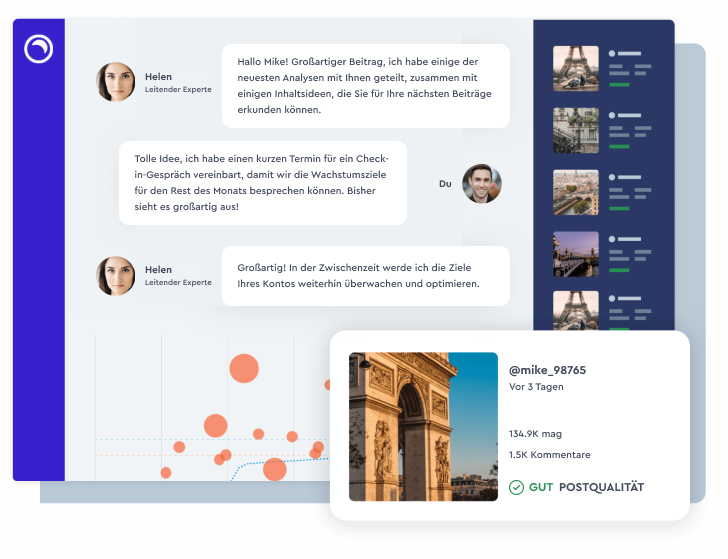Screen dimensions: 728x559
Task: Select the purple sunset bridge thumbnail
Action: [x=576, y=254]
